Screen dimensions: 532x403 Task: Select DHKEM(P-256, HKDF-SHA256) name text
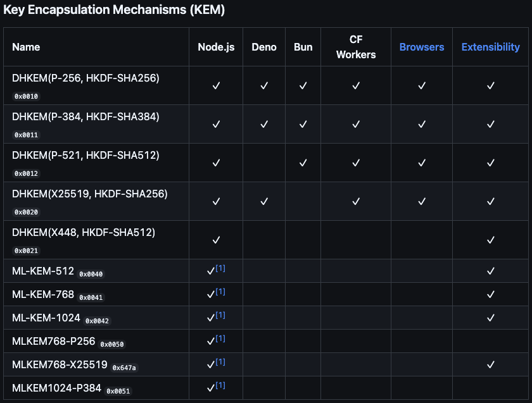click(85, 78)
